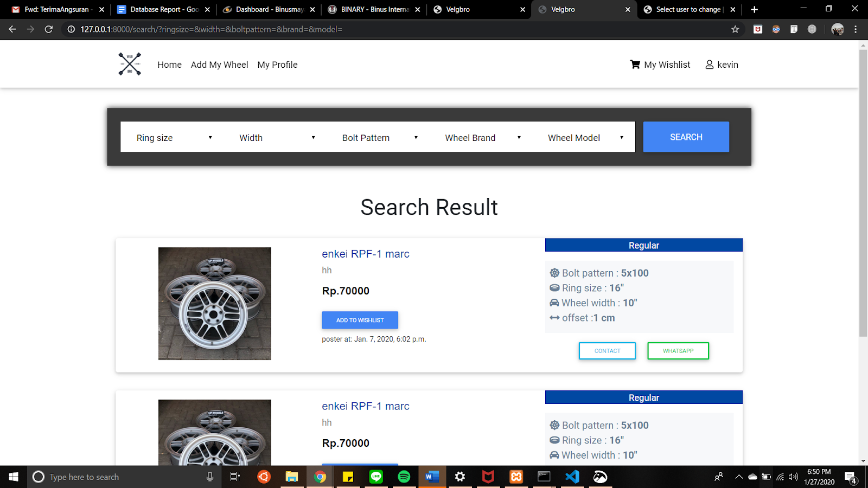Open Add My Wheel page
868x488 pixels.
[219, 65]
